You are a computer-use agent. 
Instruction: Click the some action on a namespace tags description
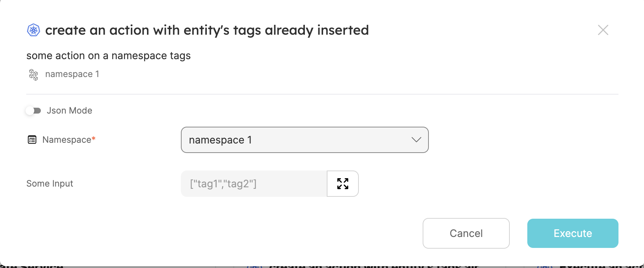point(108,55)
